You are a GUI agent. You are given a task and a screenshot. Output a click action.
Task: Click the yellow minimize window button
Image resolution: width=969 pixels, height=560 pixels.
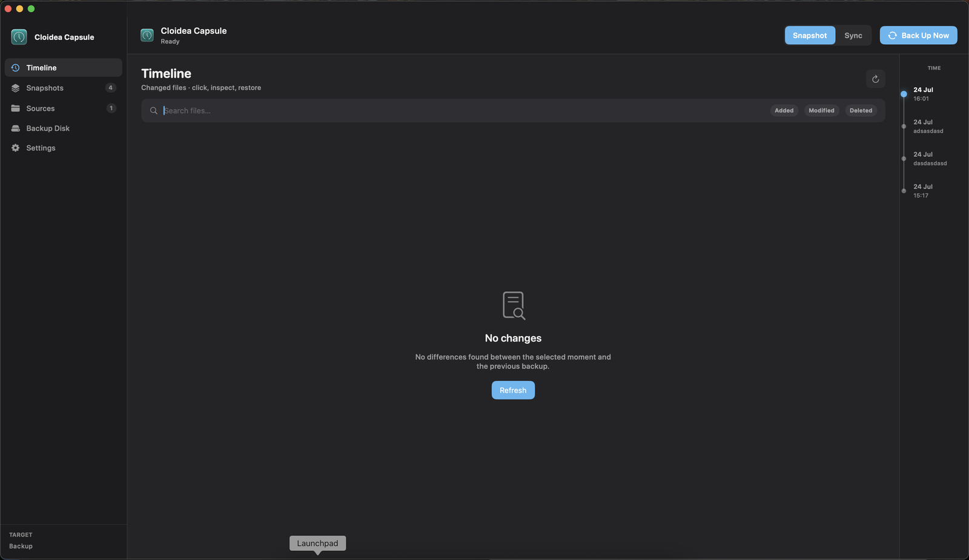(x=19, y=8)
